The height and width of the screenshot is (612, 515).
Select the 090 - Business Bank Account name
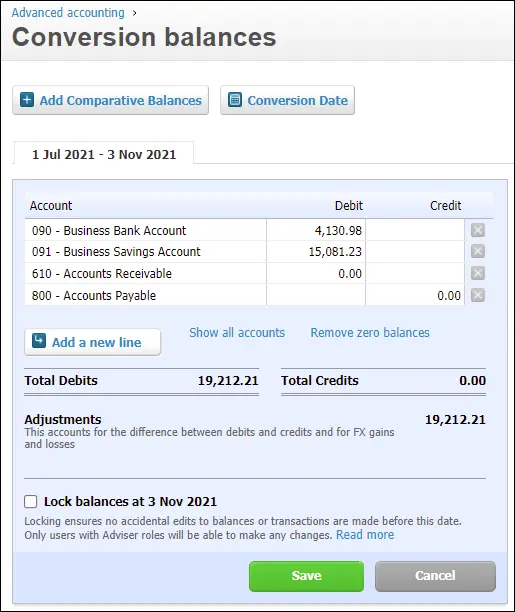109,230
